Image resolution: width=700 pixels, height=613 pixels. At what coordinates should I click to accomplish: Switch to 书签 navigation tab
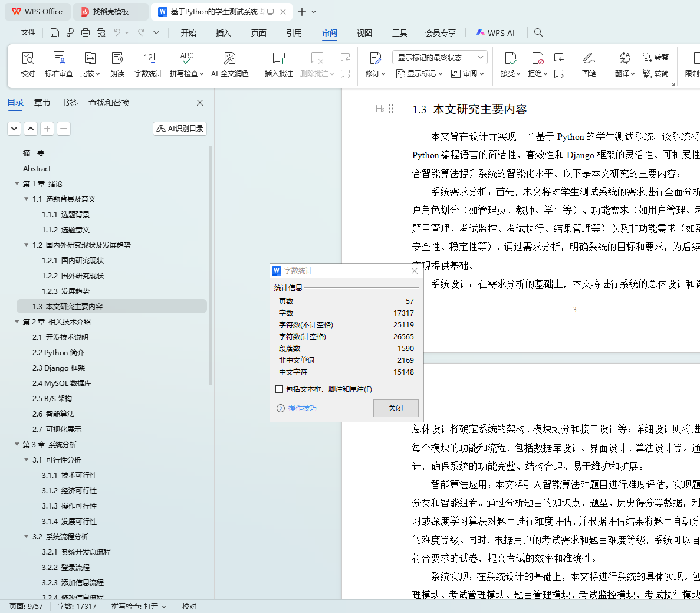pyautogui.click(x=69, y=103)
